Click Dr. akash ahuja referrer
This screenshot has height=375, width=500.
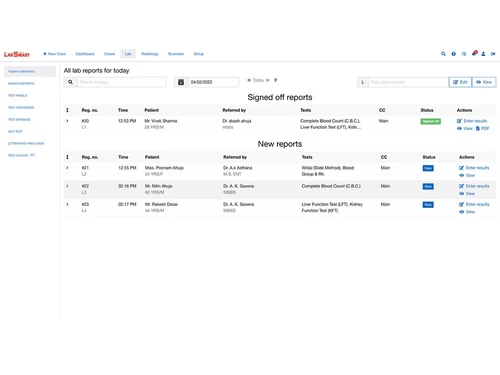[237, 121]
